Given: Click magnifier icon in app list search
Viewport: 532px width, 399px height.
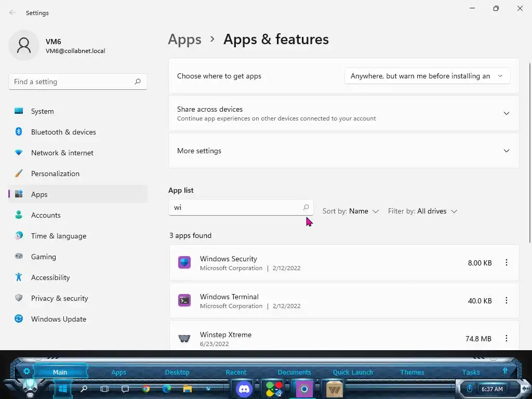Looking at the screenshot, I should [305, 207].
